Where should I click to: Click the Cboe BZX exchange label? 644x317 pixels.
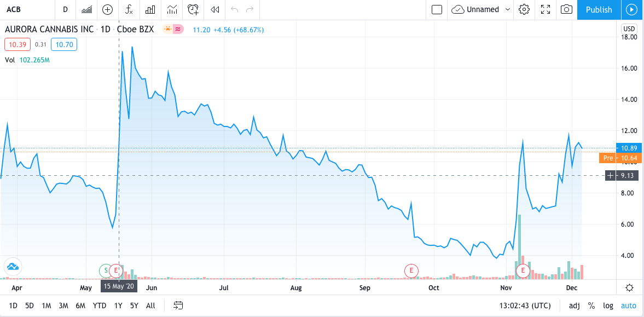click(x=136, y=30)
